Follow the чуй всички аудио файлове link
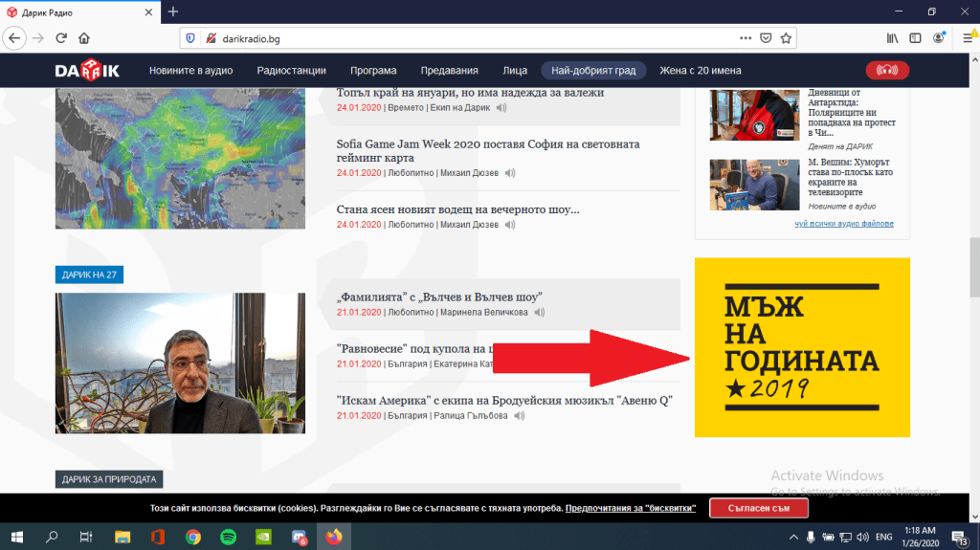The width and height of the screenshot is (980, 550). pyautogui.click(x=843, y=224)
